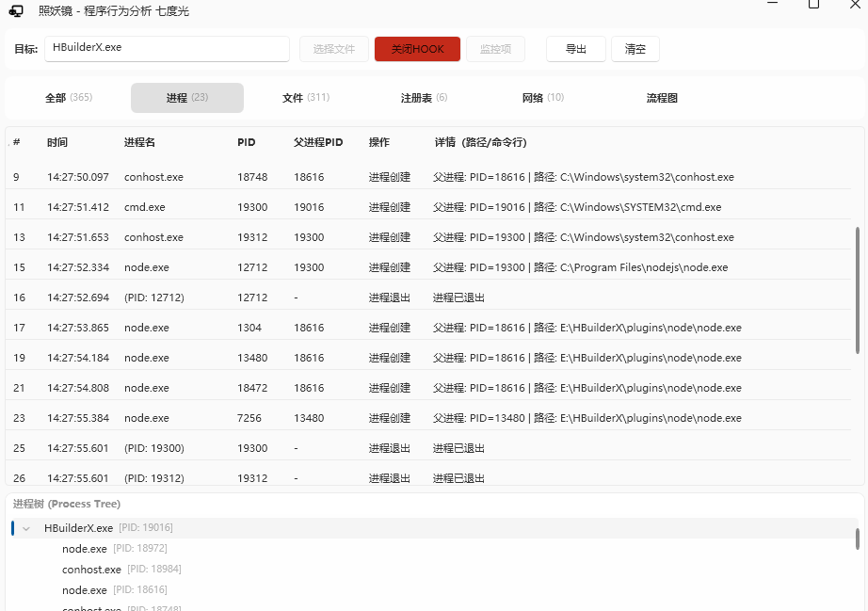Select node.exe PID 18972 tree item
The height and width of the screenshot is (611, 868).
115,549
